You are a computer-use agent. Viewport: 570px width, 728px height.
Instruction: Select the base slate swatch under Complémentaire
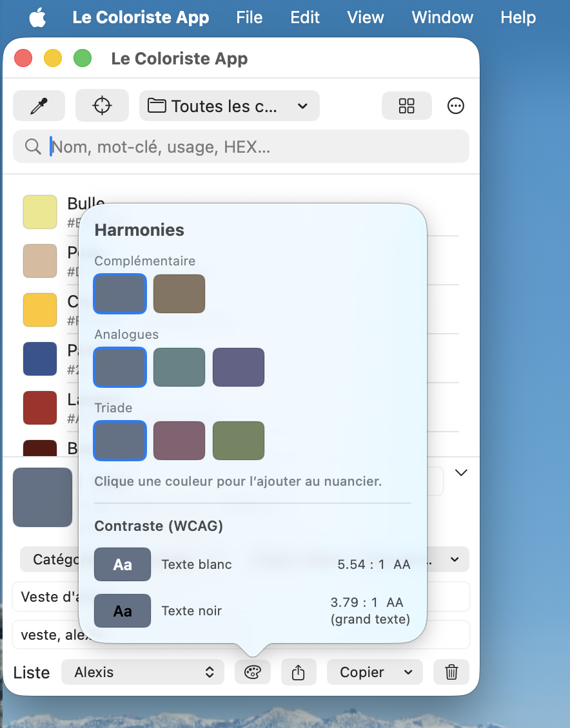click(x=120, y=293)
